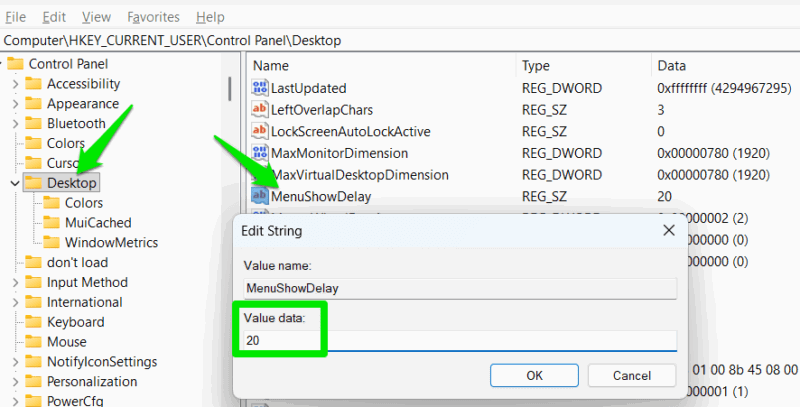Close the Edit String dialog

pos(669,231)
